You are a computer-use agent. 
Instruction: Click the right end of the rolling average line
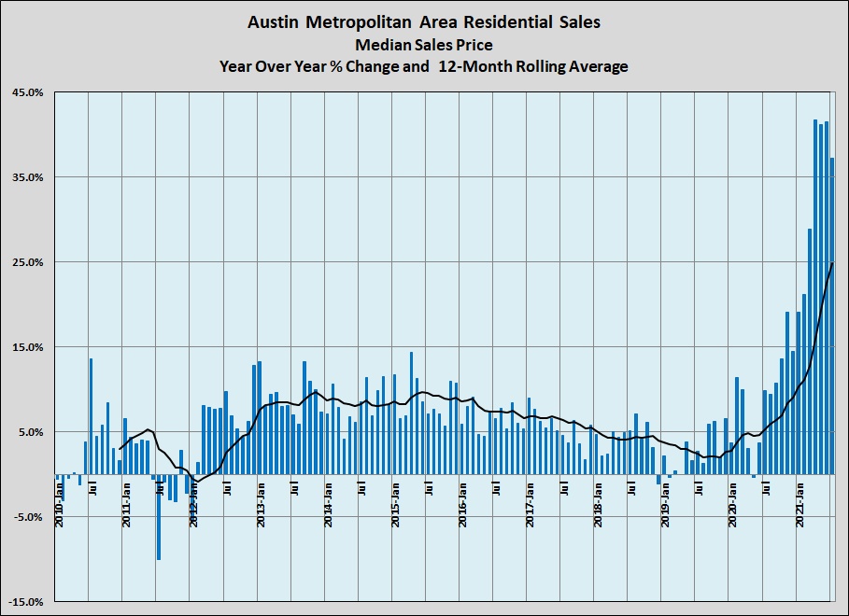point(832,264)
